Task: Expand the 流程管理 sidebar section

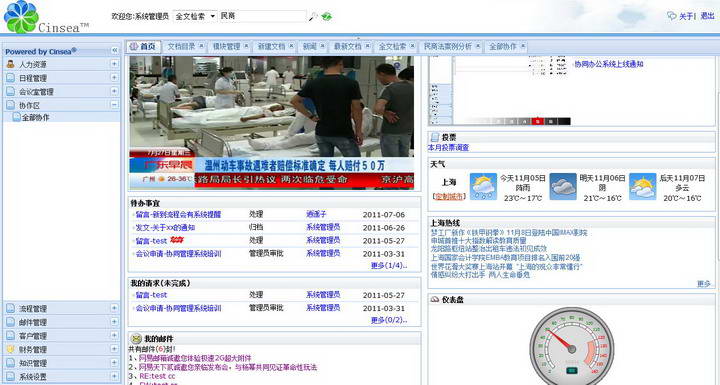Action: pyautogui.click(x=114, y=308)
